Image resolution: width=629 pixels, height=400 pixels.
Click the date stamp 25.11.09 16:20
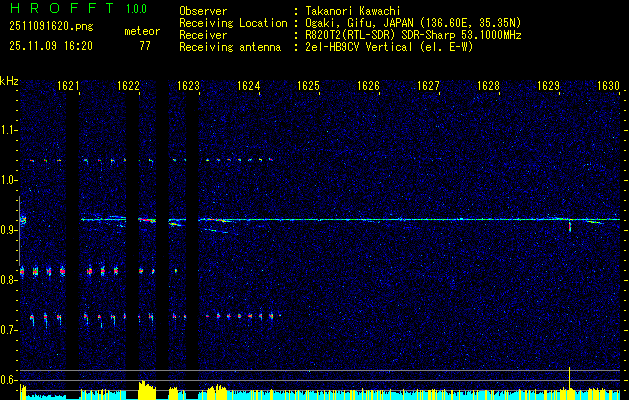[x=51, y=46]
